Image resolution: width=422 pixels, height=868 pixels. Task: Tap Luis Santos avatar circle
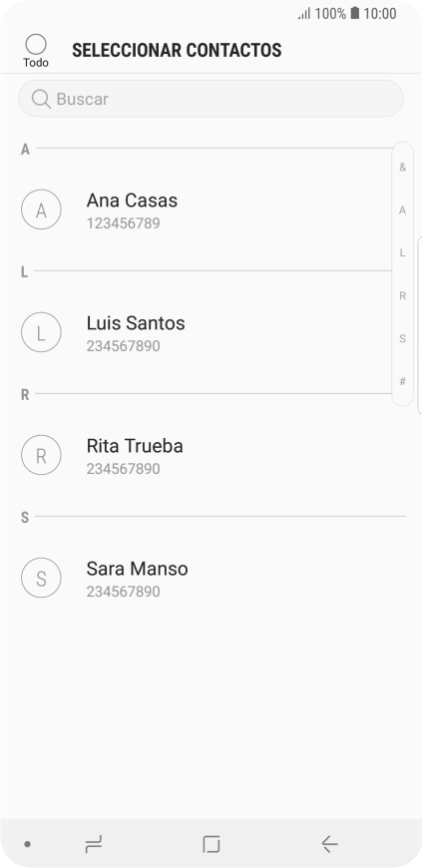click(41, 332)
